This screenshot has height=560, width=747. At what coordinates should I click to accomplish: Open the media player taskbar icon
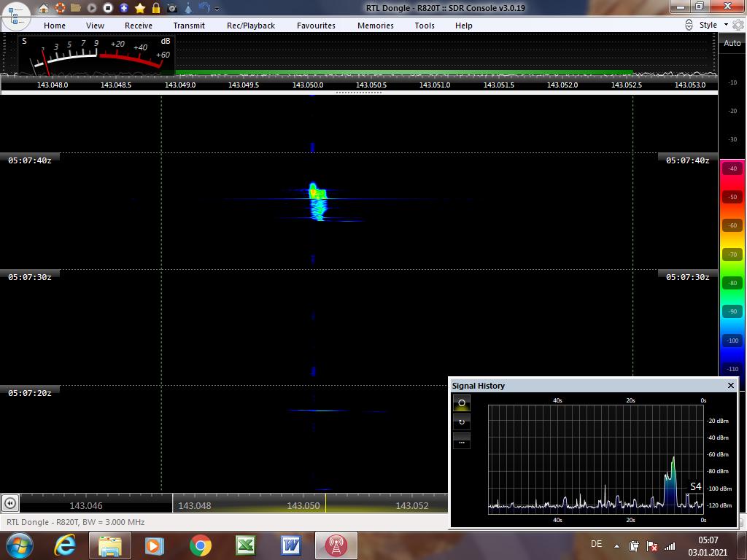pos(154,545)
